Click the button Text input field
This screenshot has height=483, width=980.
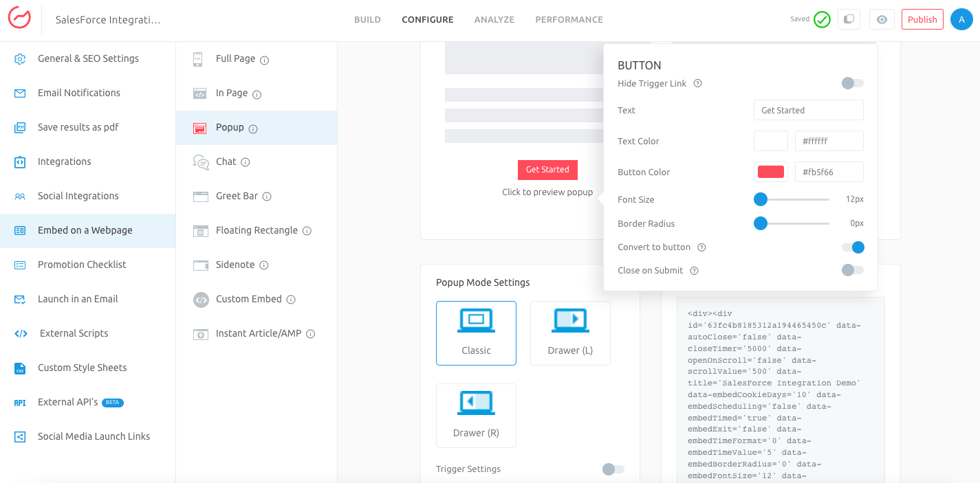tap(809, 110)
